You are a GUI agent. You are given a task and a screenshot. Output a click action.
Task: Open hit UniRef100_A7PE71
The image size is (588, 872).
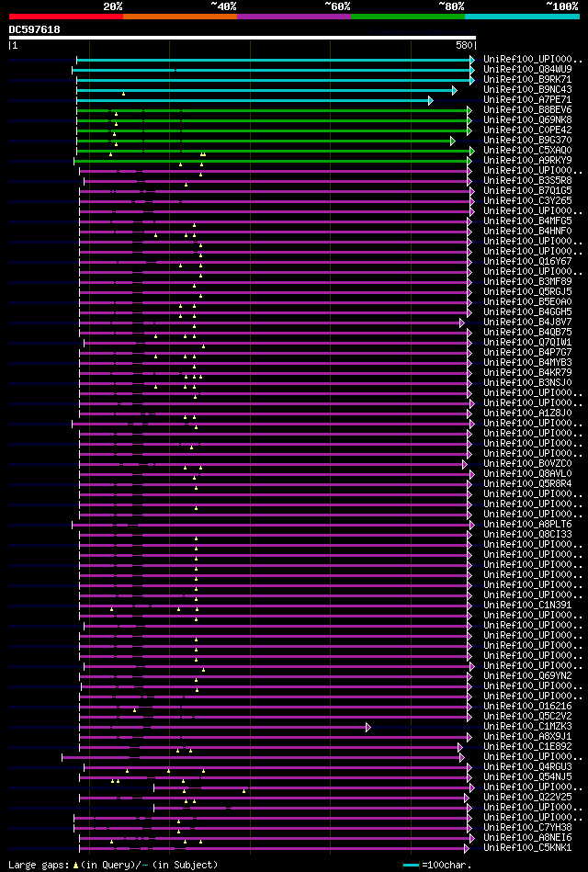coord(527,99)
